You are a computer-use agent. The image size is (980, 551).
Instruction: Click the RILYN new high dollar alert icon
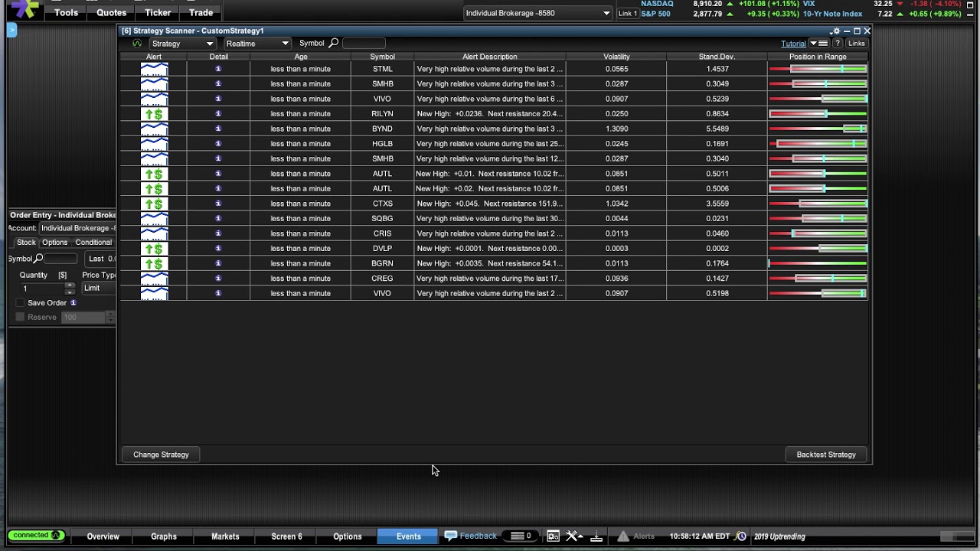[x=154, y=113]
